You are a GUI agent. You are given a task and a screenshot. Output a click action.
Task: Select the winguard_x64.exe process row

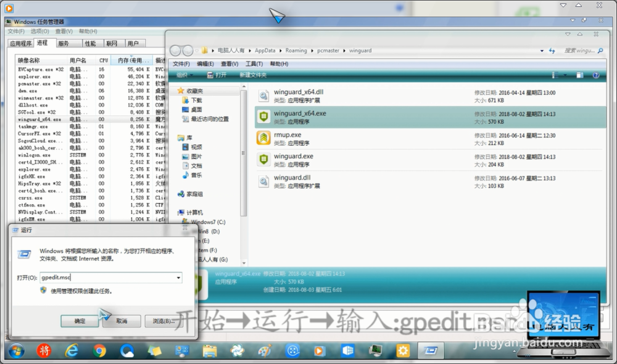pyautogui.click(x=89, y=119)
